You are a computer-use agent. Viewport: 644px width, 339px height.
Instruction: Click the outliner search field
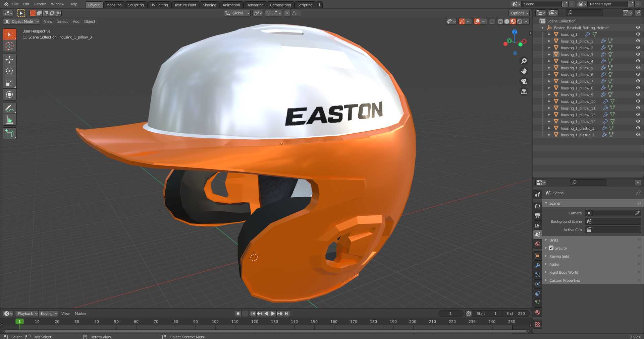[584, 13]
